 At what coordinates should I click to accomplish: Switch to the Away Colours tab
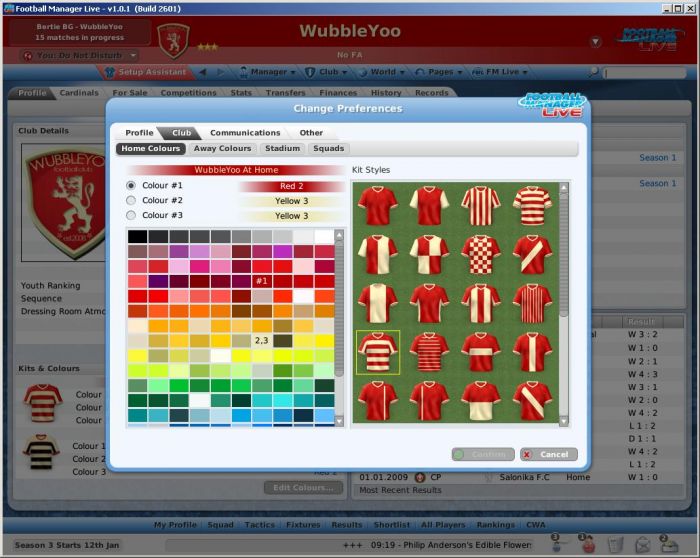222,149
